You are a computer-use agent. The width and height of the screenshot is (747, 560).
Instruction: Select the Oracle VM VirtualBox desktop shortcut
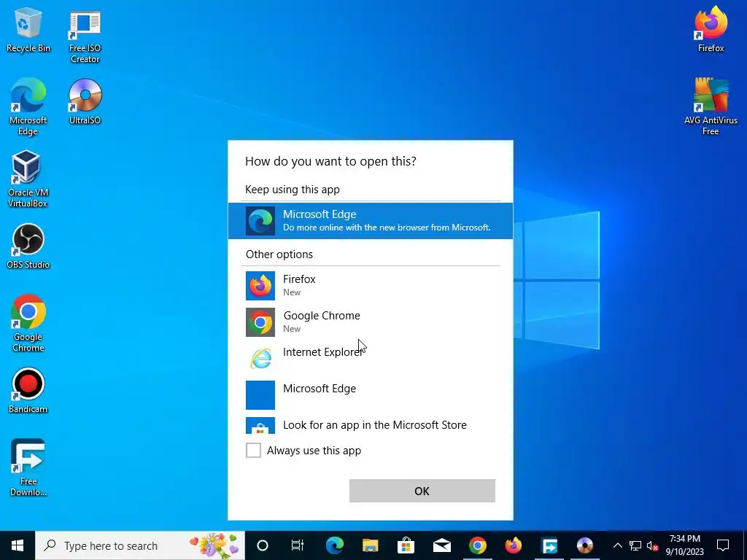pos(28,179)
